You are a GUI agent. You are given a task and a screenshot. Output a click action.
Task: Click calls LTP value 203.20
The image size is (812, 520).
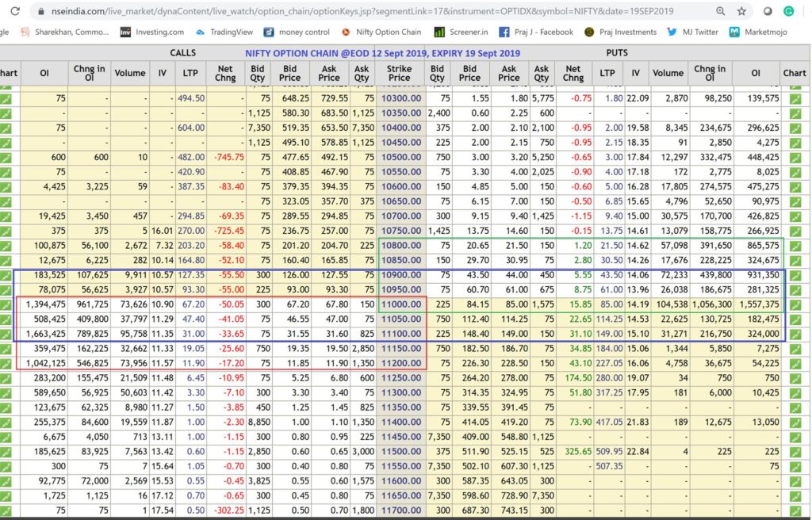coord(191,246)
